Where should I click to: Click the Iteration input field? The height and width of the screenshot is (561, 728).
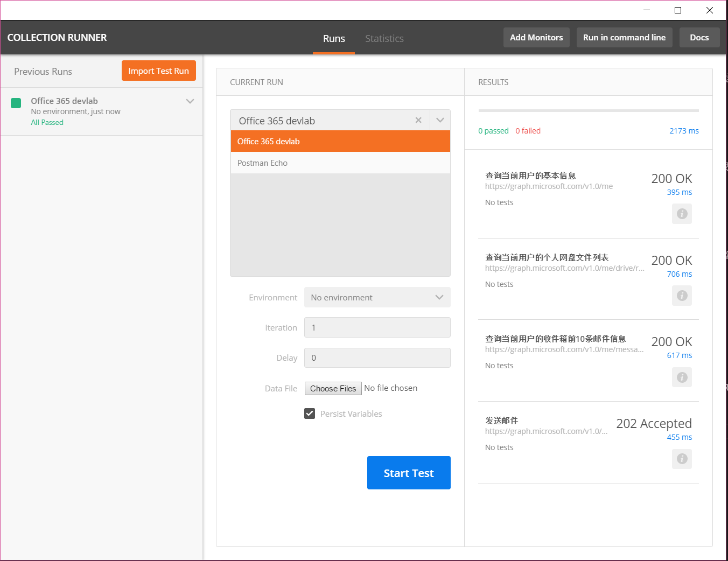click(x=377, y=327)
